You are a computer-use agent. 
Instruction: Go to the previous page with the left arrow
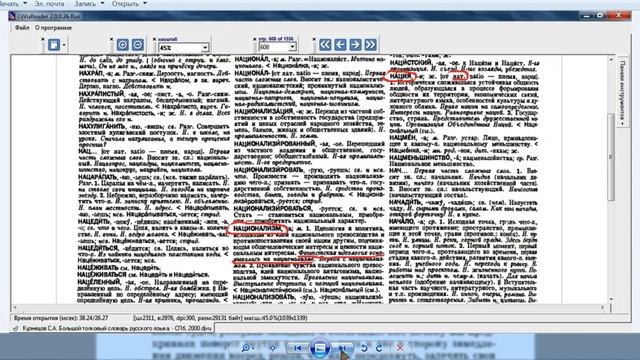click(340, 44)
